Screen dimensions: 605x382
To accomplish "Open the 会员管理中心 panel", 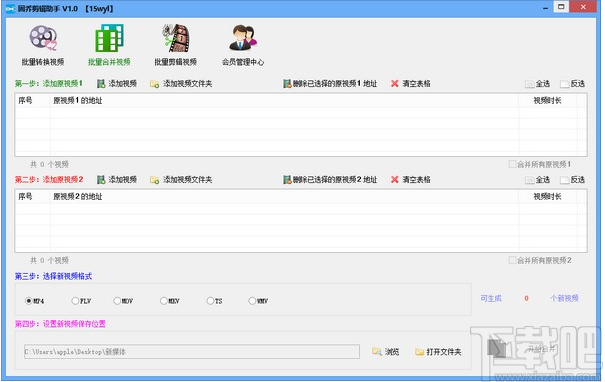I will point(243,45).
